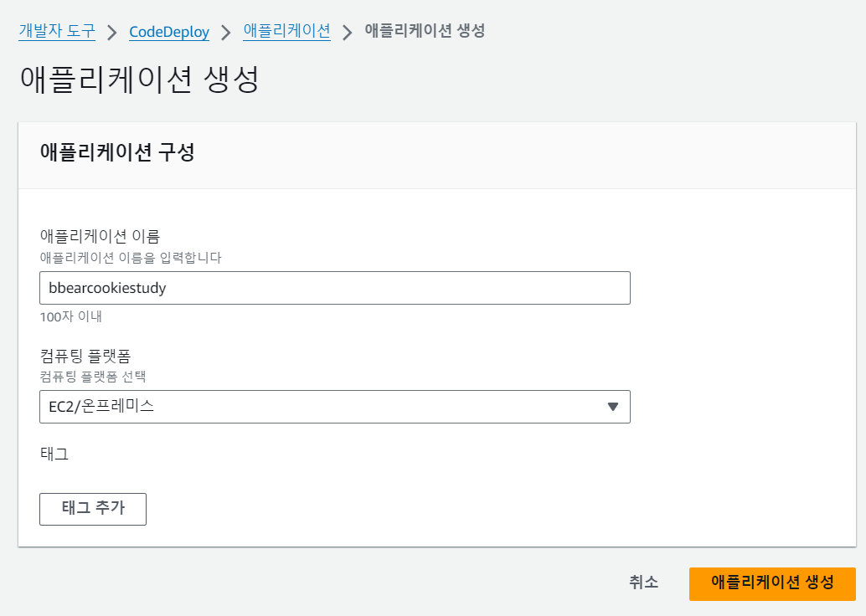Focus the bbearcookiestudy application name field

(x=334, y=288)
